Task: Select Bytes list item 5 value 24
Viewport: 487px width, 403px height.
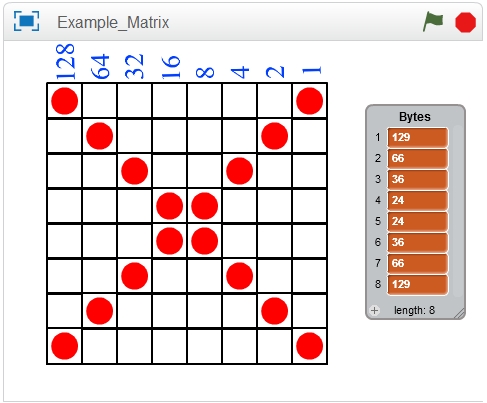Action: (417, 221)
